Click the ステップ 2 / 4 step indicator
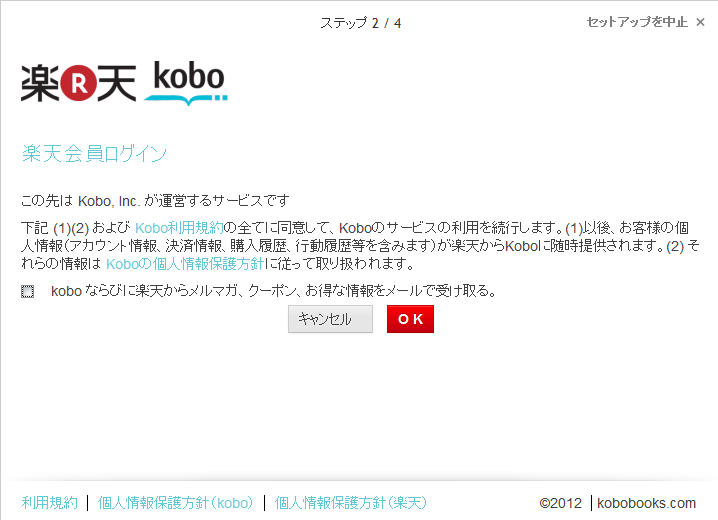This screenshot has height=520, width=718. click(360, 23)
